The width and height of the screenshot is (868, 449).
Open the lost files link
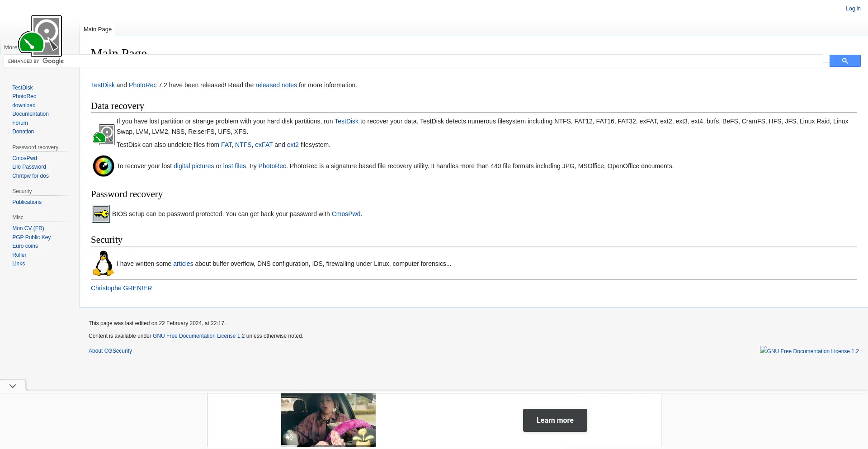coord(235,166)
